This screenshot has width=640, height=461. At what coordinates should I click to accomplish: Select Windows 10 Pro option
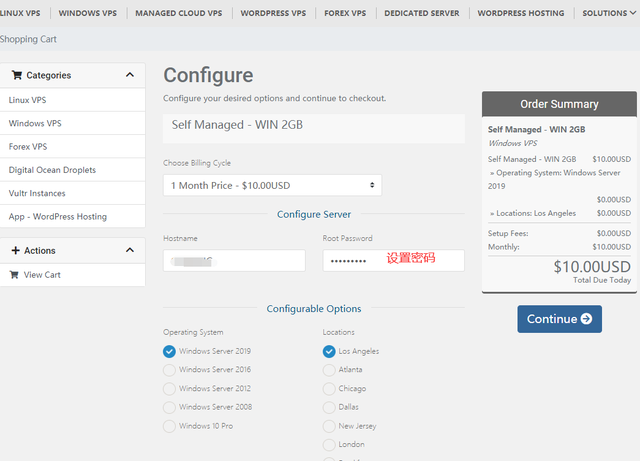click(x=169, y=426)
